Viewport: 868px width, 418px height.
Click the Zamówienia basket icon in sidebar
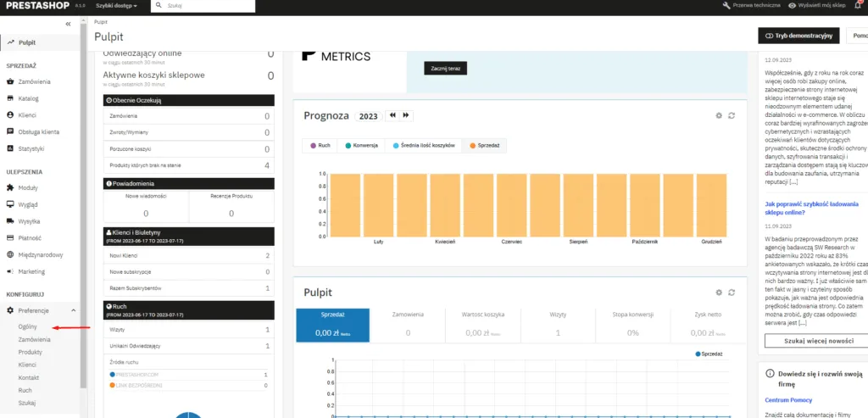click(10, 81)
